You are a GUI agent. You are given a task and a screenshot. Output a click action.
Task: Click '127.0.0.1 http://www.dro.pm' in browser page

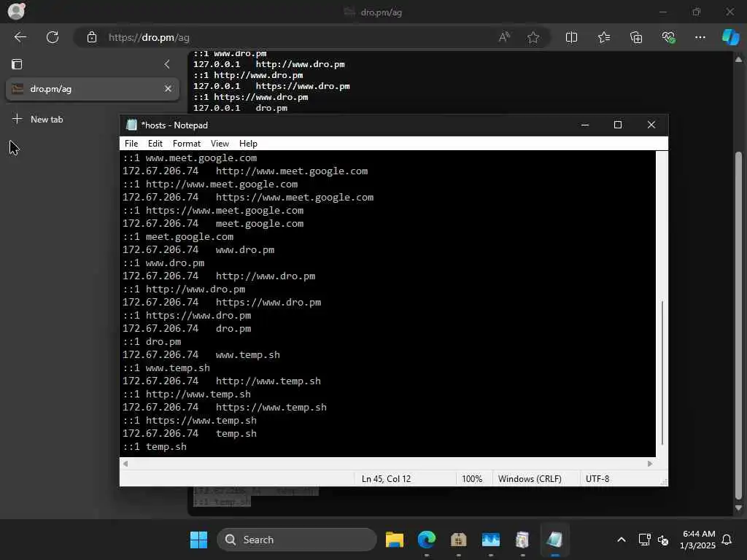(x=268, y=64)
